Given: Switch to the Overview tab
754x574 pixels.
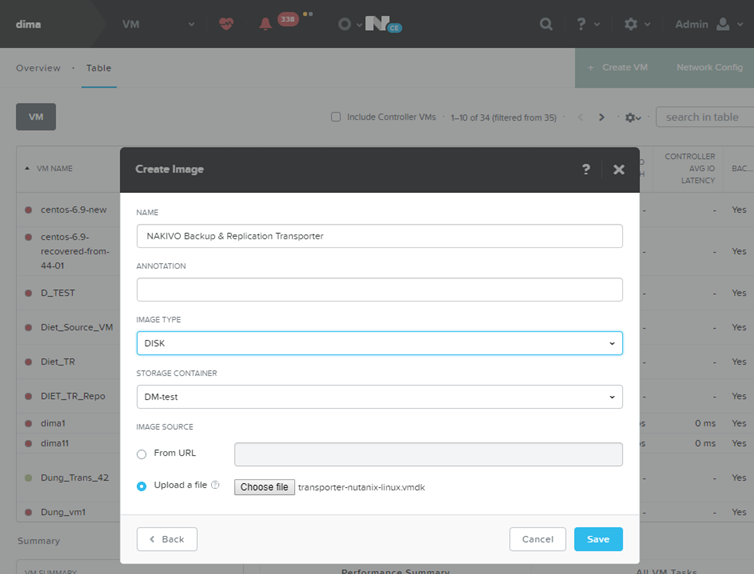Looking at the screenshot, I should (38, 68).
